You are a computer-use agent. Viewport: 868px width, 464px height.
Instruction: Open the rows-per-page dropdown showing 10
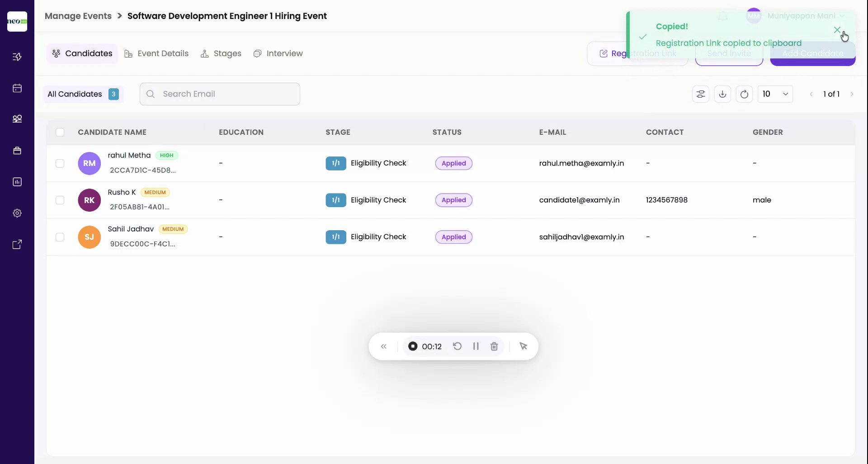click(775, 94)
